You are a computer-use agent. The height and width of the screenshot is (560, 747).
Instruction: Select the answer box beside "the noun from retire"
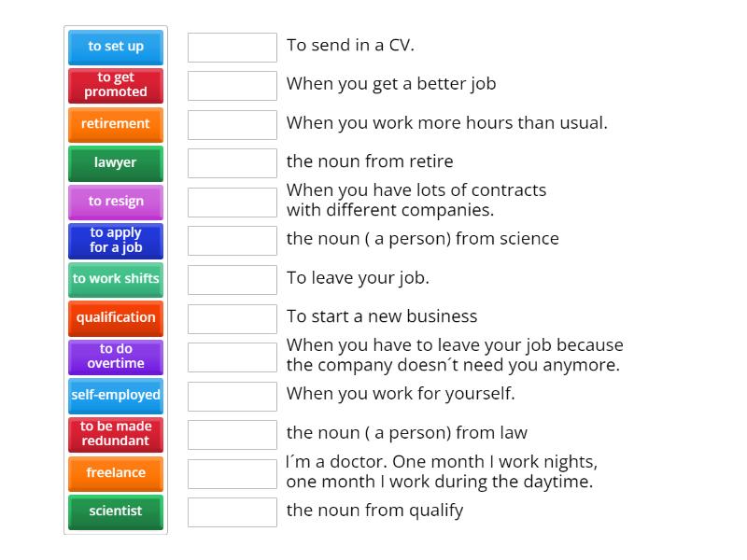coord(232,161)
